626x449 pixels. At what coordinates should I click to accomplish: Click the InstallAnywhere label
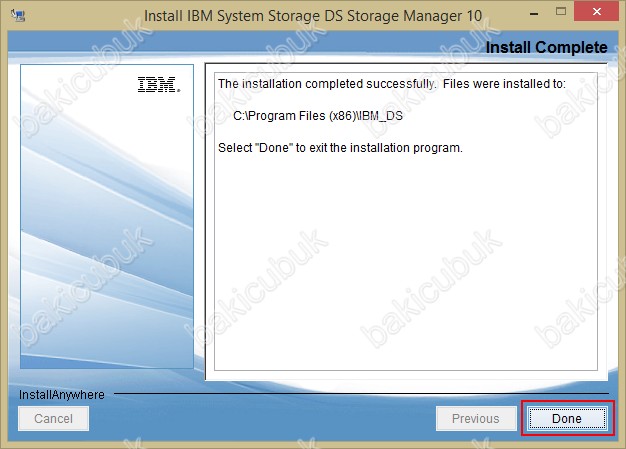pos(62,395)
